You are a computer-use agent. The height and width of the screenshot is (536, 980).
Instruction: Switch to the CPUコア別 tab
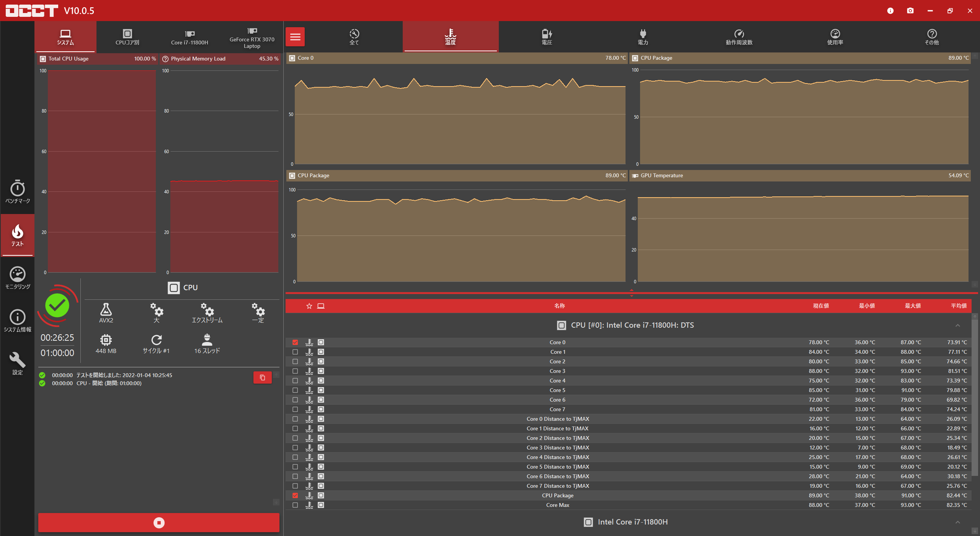click(x=127, y=37)
